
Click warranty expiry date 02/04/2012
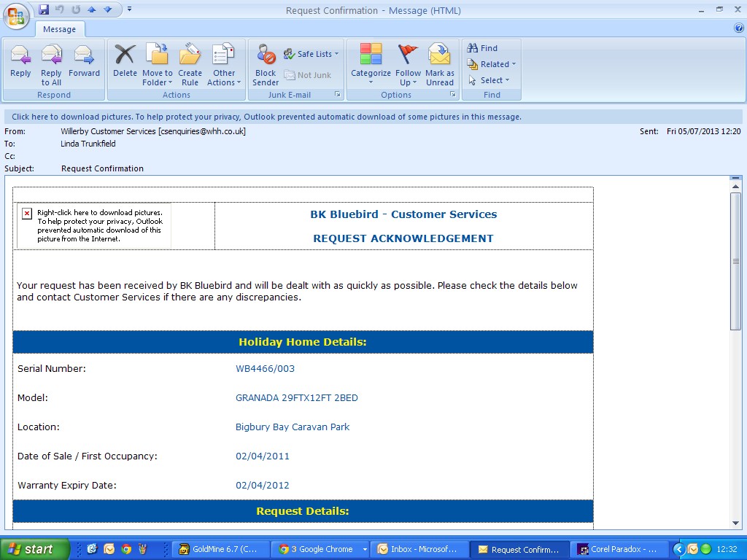[262, 485]
